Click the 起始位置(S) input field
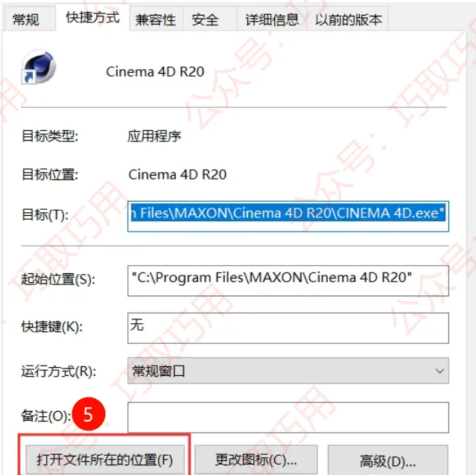Viewport: 476px width, 475px height. click(x=288, y=281)
